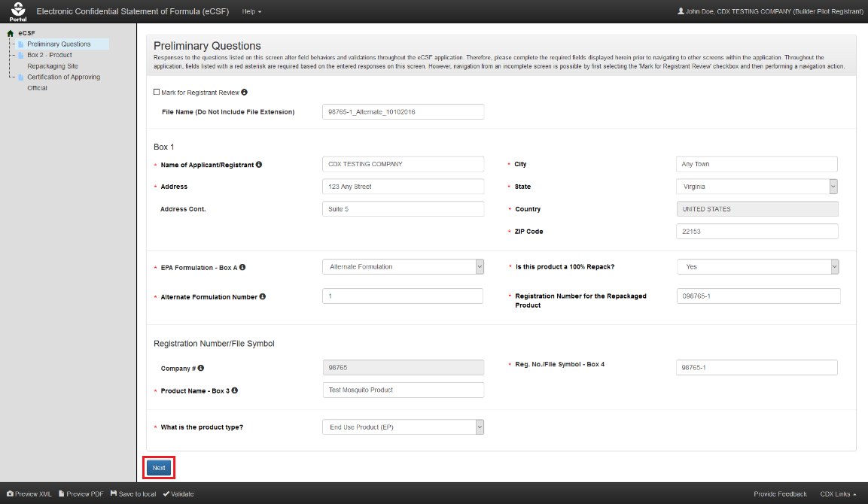Click the user profile icon beside John Doe
This screenshot has height=504, width=868.
tap(681, 11)
